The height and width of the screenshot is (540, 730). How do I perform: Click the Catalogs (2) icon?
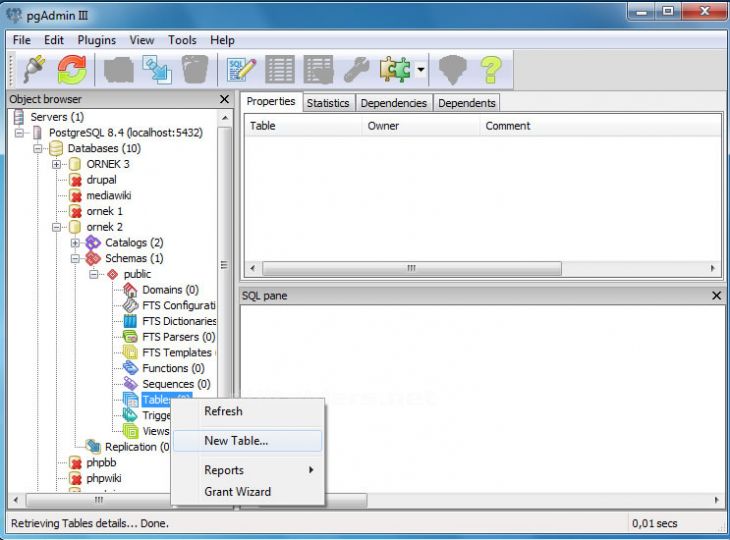click(93, 243)
